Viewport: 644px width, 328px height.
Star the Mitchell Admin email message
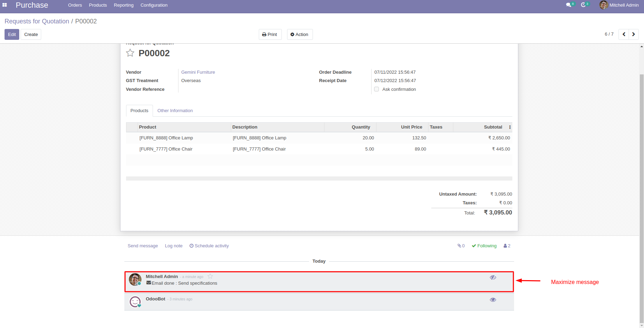point(210,276)
